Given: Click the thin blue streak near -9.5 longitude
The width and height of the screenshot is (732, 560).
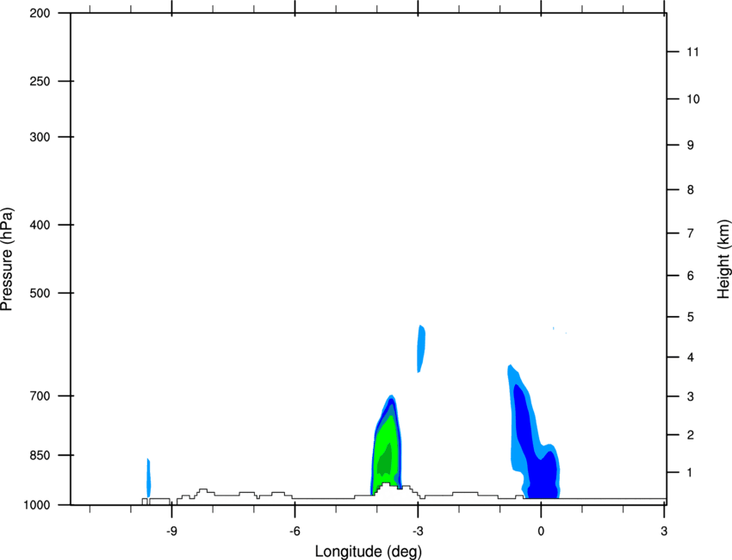Looking at the screenshot, I should point(148,478).
